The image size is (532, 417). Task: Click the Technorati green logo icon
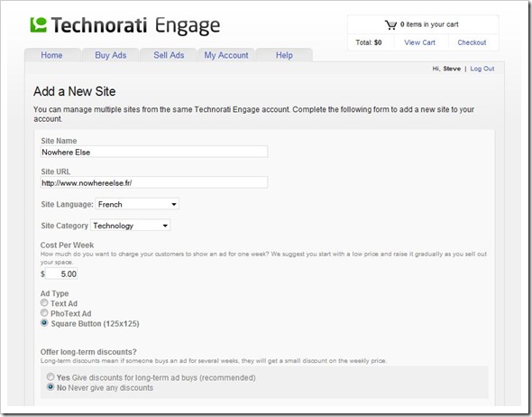[x=39, y=24]
